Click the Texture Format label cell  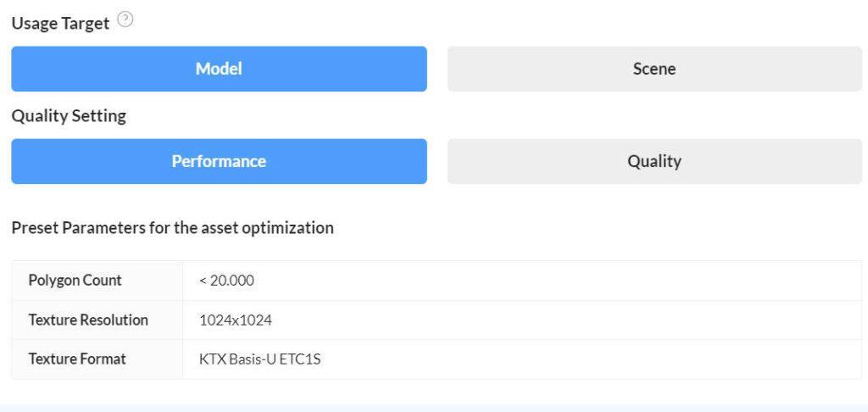[77, 359]
